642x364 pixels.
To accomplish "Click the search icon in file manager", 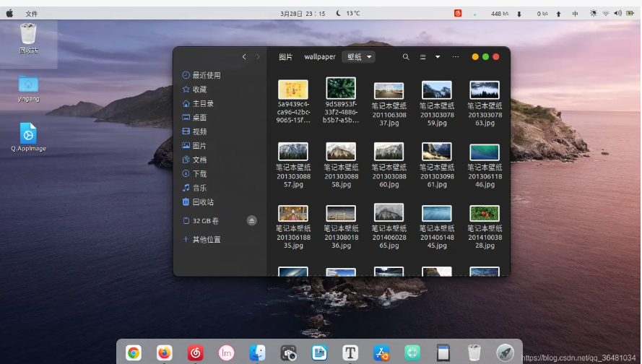I will point(406,57).
